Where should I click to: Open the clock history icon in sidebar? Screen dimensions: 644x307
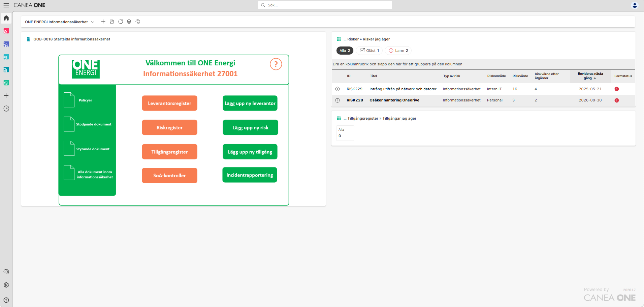6,109
